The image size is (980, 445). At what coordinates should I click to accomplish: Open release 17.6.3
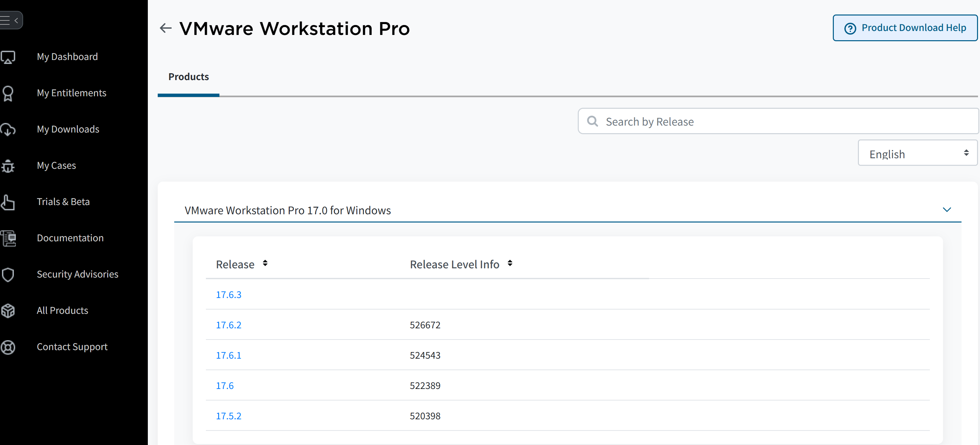pos(228,294)
